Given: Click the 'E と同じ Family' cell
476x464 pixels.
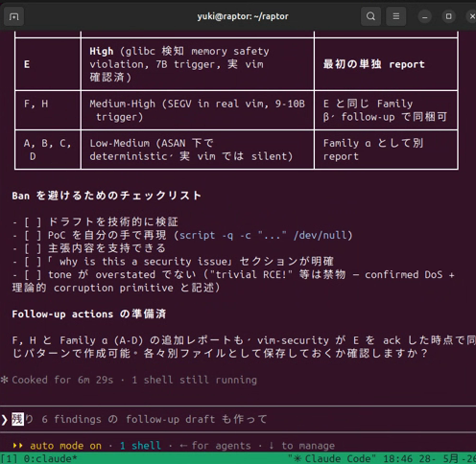Looking at the screenshot, I should [385, 110].
